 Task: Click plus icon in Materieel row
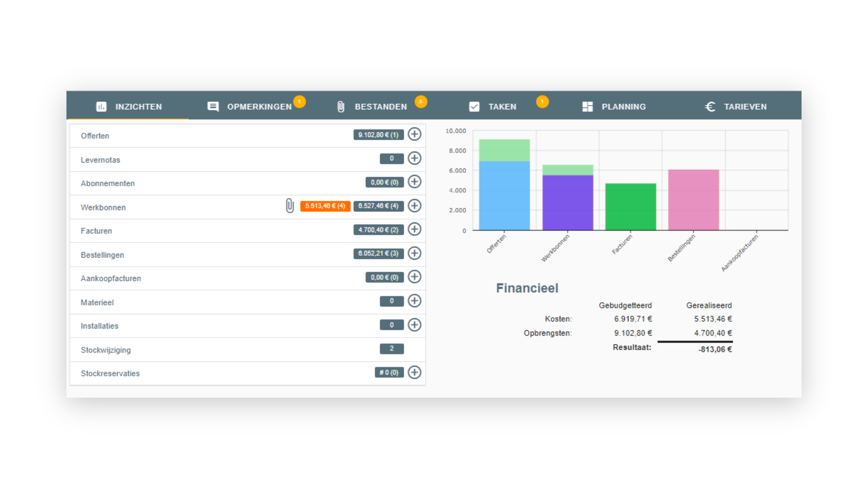coord(414,300)
